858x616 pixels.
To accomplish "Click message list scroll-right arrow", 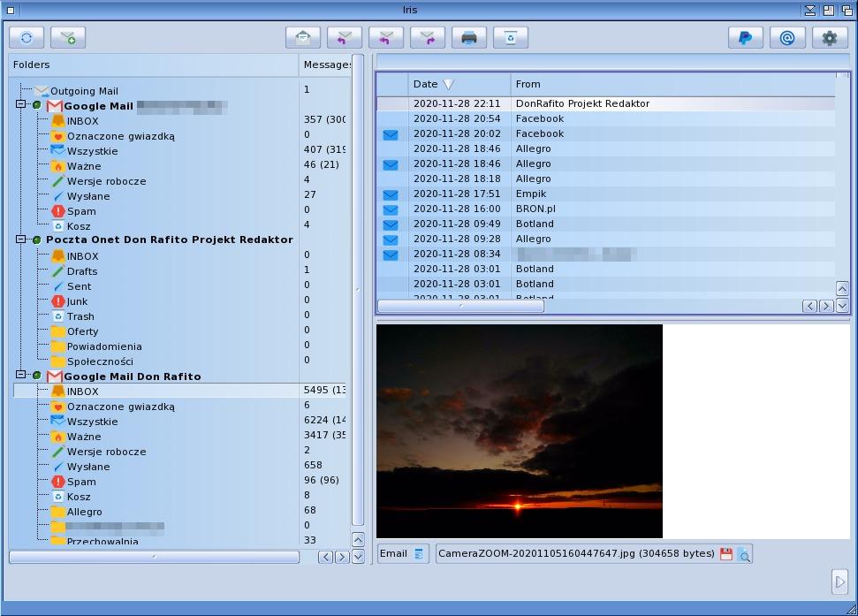I will 826,307.
